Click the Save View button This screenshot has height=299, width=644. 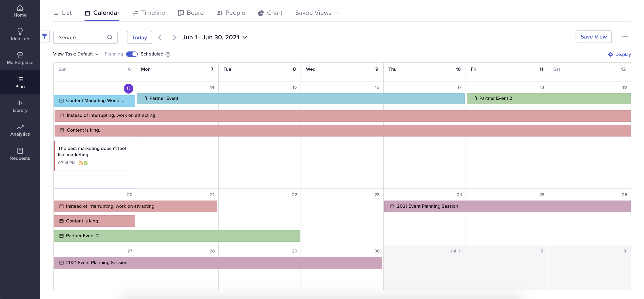coord(593,36)
